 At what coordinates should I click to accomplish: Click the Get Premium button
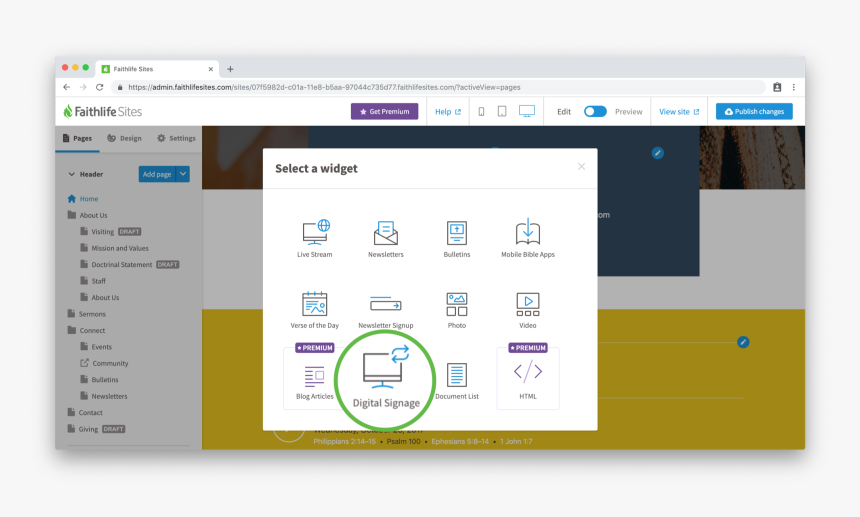[x=384, y=111]
